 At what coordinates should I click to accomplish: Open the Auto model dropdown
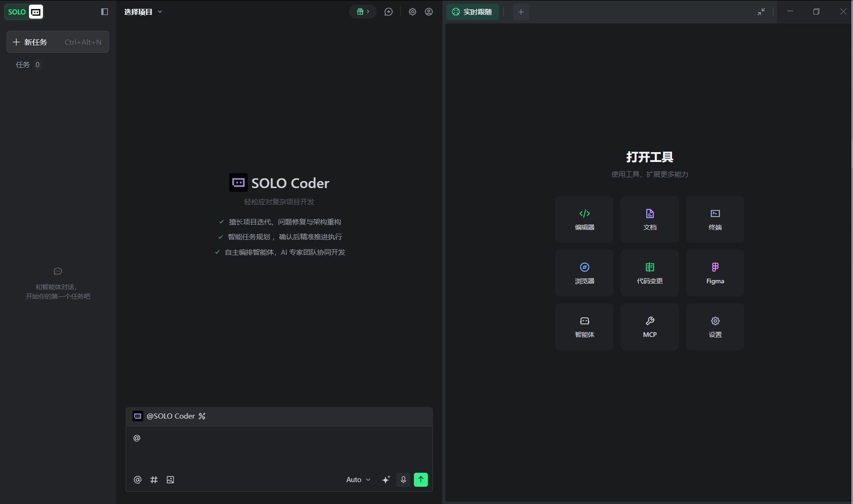click(358, 480)
